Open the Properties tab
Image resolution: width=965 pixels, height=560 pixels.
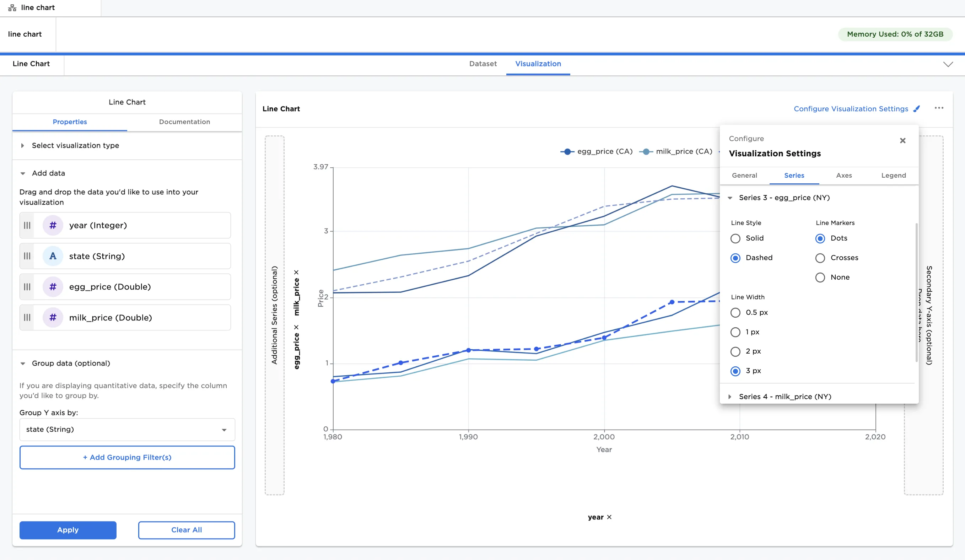(70, 122)
